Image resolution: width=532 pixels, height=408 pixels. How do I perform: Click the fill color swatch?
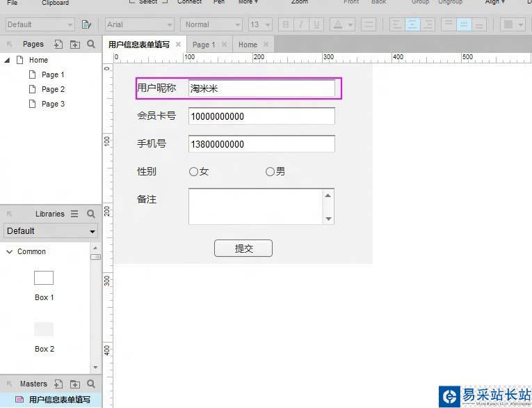click(508, 24)
